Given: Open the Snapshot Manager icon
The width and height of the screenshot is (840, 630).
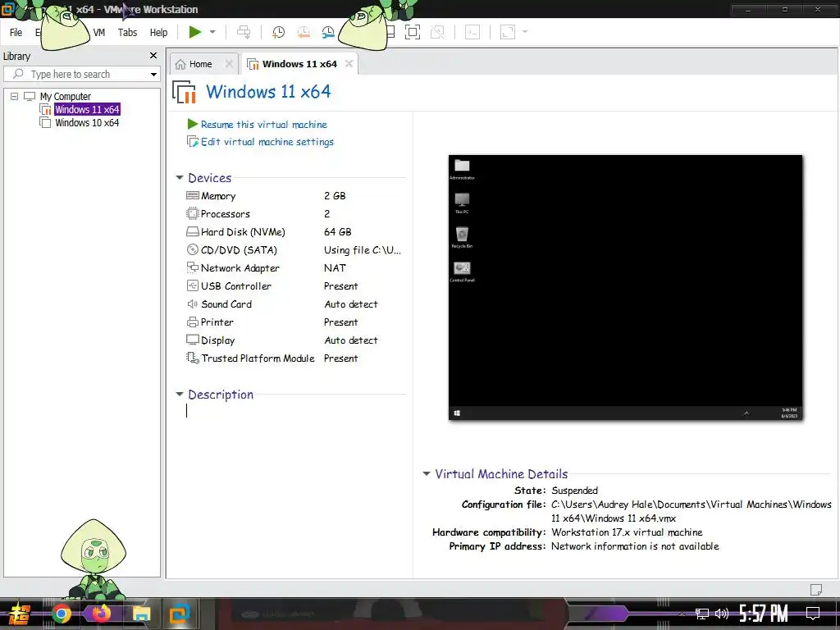Looking at the screenshot, I should click(328, 32).
